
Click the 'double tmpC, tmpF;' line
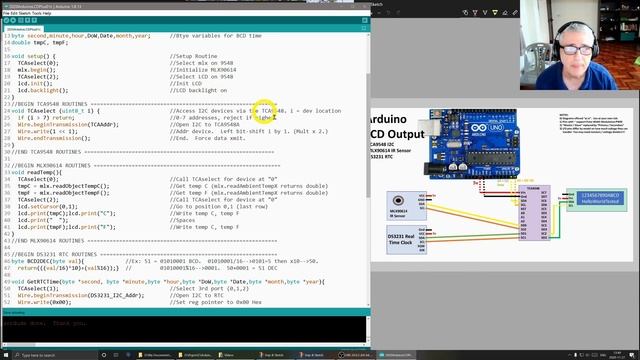(x=40, y=42)
